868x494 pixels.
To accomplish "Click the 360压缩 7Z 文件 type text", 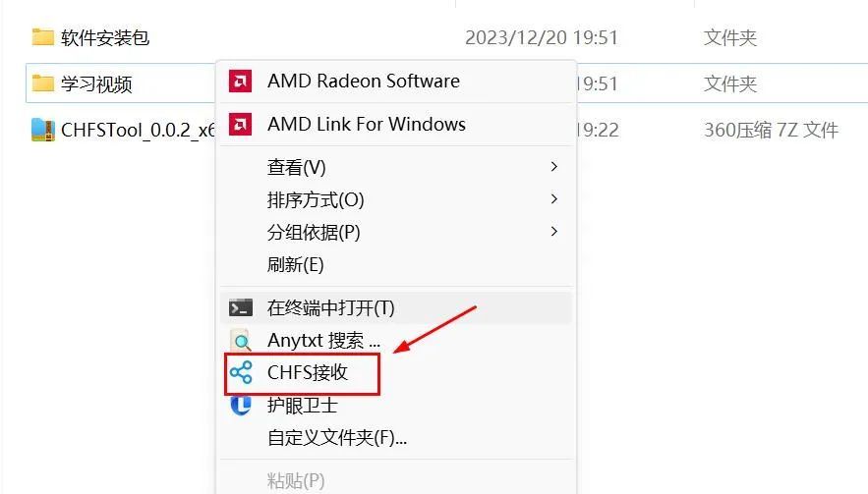I will coord(771,130).
